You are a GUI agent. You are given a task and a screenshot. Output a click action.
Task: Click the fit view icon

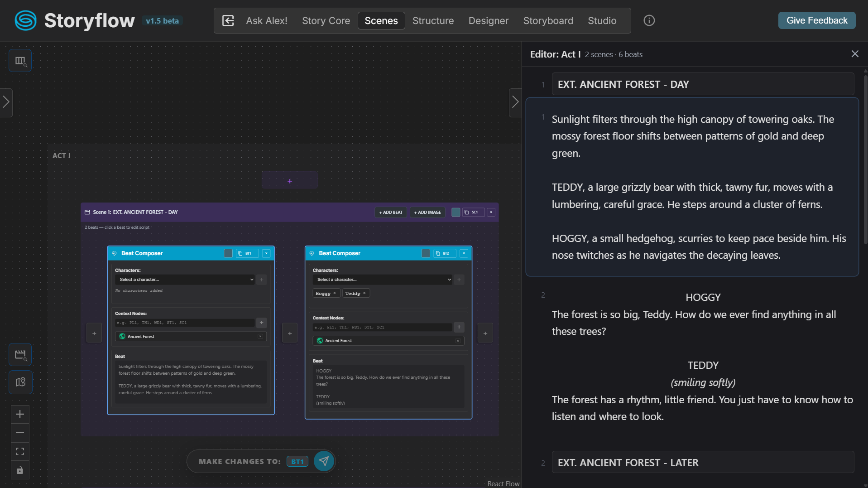tap(20, 451)
